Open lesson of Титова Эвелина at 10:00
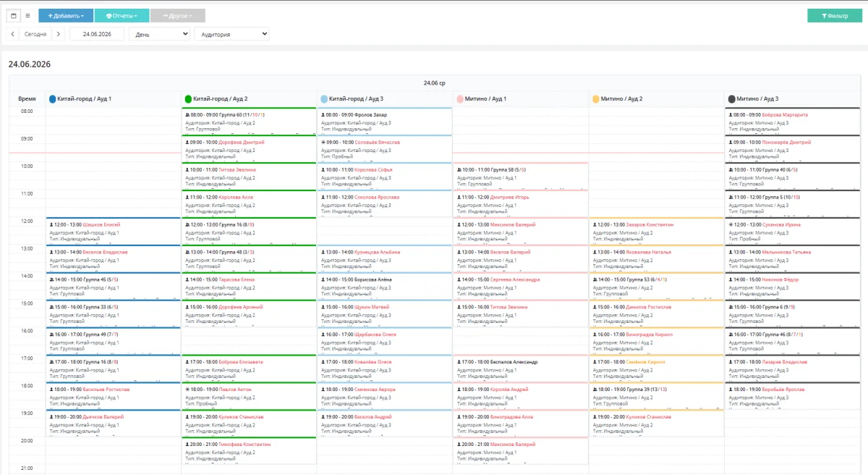The width and height of the screenshot is (868, 475). pos(249,176)
